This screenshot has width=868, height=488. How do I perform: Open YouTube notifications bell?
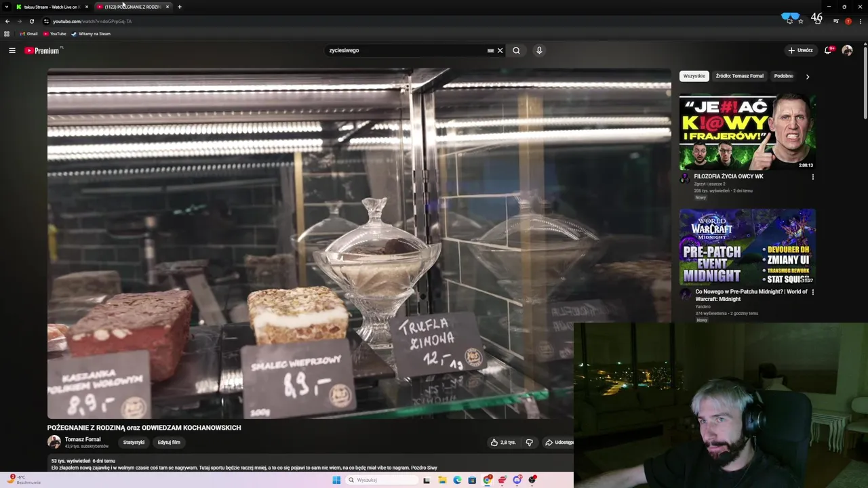[x=828, y=50]
